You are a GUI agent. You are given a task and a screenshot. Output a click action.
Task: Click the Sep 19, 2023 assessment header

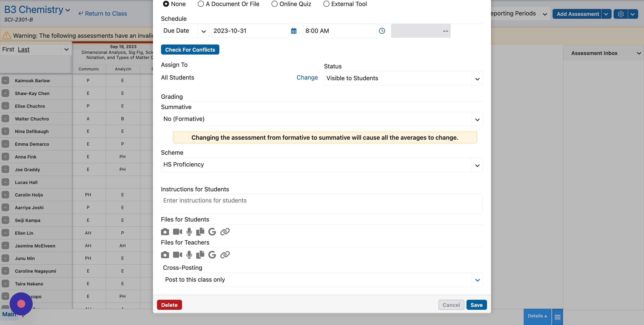[x=123, y=47]
